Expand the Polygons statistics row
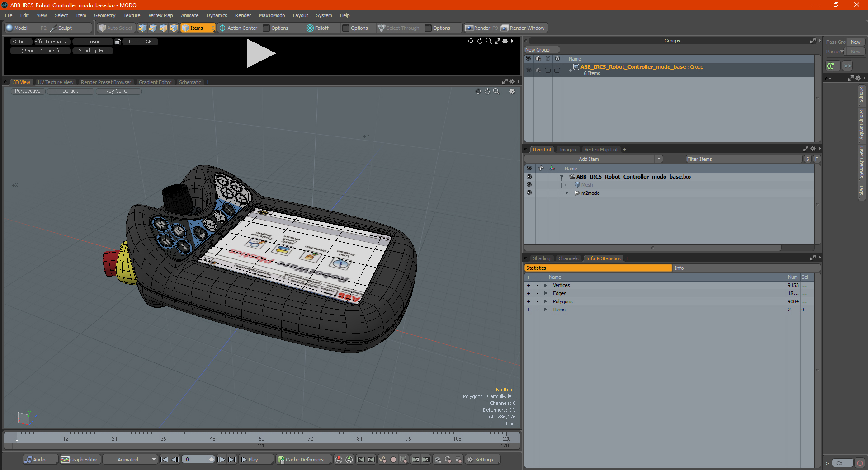 [x=546, y=302]
